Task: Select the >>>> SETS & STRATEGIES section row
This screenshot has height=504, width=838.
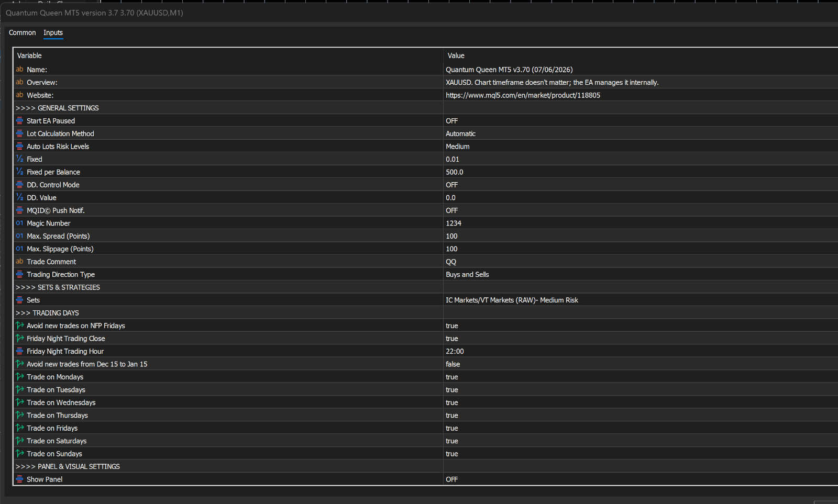Action: (x=425, y=287)
